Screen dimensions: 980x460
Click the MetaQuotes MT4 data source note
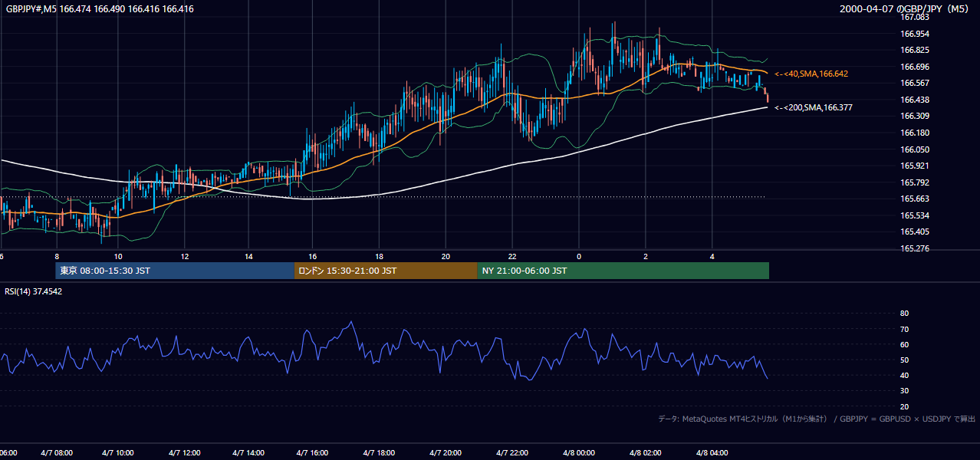coord(817,419)
